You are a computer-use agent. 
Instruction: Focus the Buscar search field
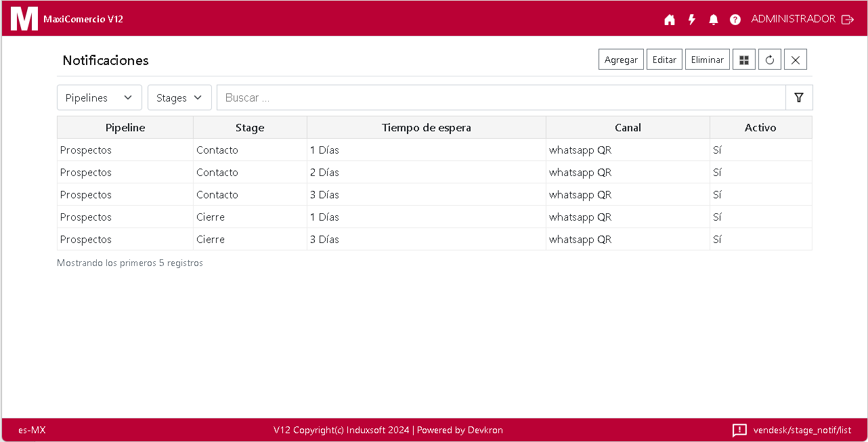pos(501,97)
